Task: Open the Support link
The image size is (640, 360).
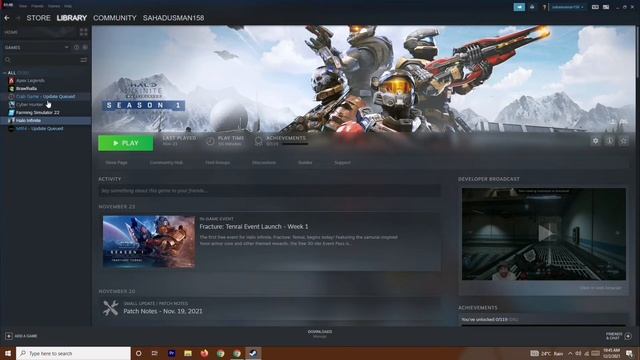Action: (342, 162)
